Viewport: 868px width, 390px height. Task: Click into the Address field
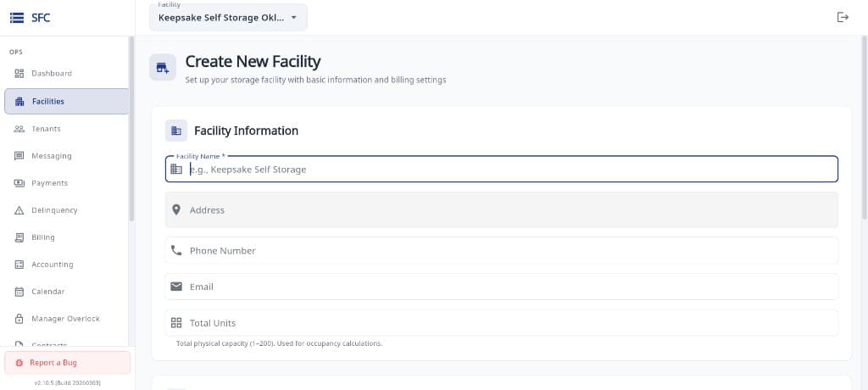(502, 210)
